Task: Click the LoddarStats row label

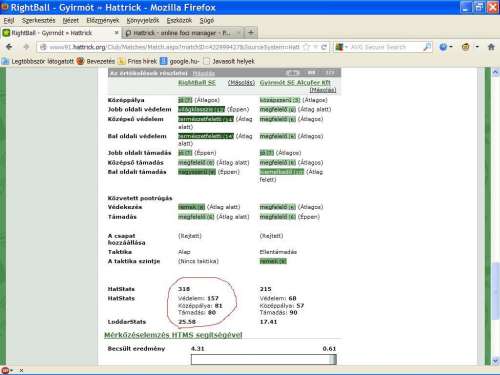Action: pyautogui.click(x=127, y=322)
